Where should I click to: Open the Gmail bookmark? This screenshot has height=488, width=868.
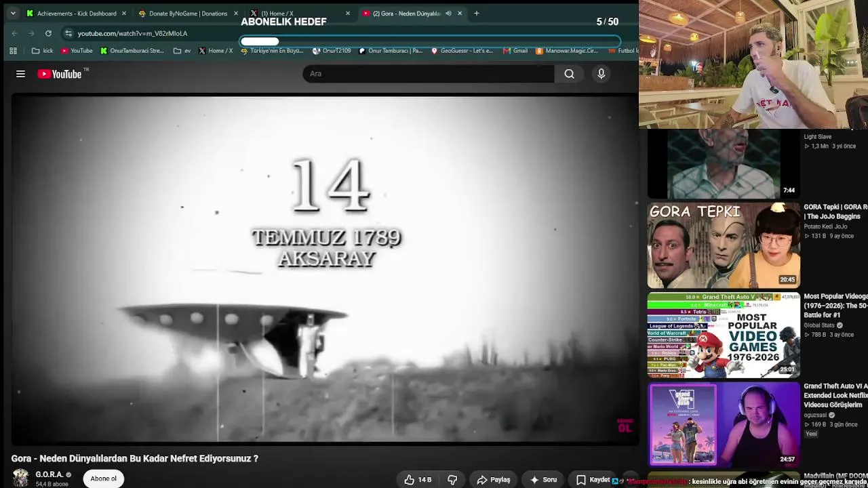[515, 50]
